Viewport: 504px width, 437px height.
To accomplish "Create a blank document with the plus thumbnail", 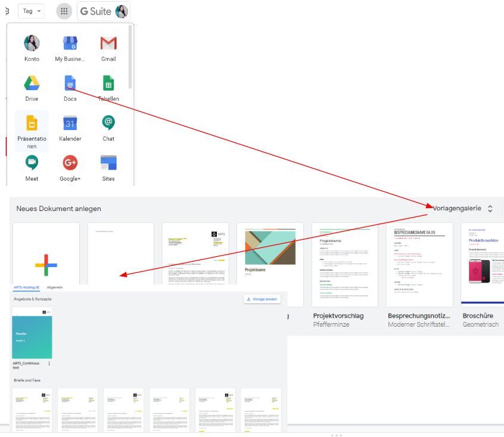I will pos(46,254).
